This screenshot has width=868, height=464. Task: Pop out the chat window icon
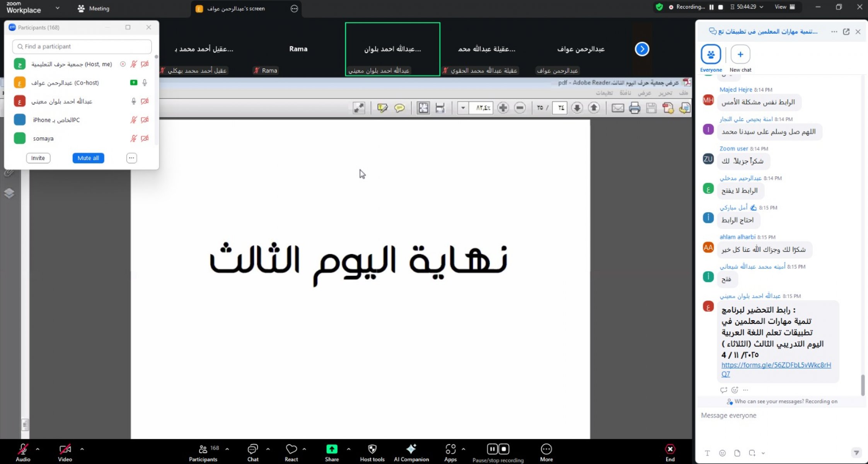[846, 32]
